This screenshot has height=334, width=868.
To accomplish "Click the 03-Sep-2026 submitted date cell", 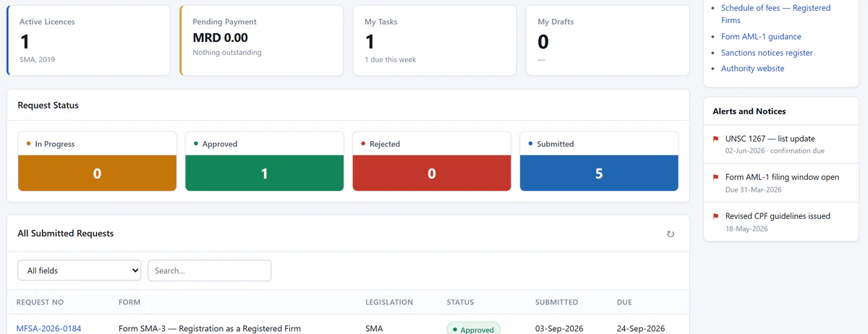I will [x=559, y=329].
